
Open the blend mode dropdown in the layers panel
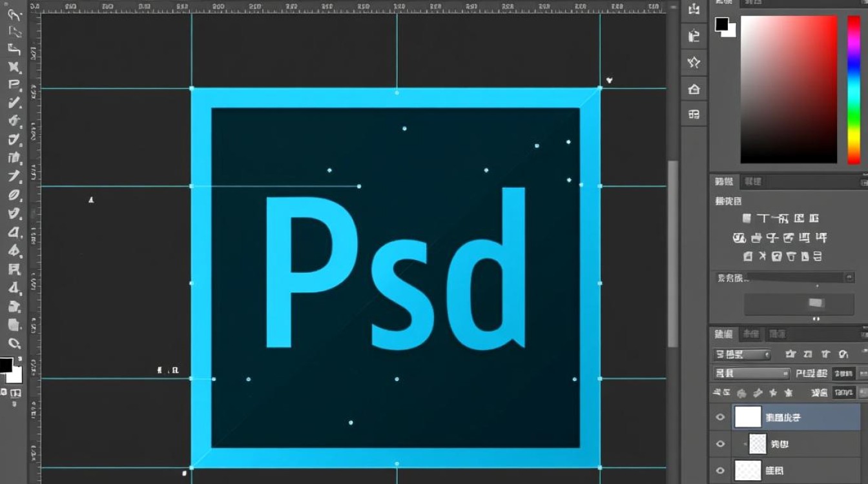(752, 374)
